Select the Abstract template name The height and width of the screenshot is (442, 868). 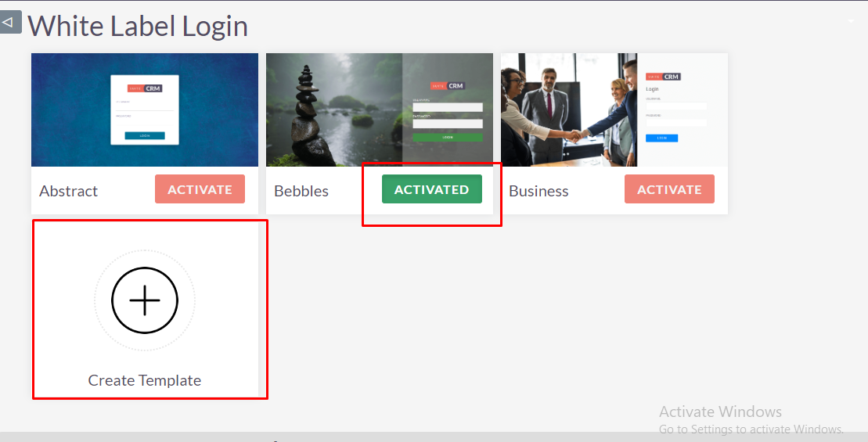click(68, 191)
